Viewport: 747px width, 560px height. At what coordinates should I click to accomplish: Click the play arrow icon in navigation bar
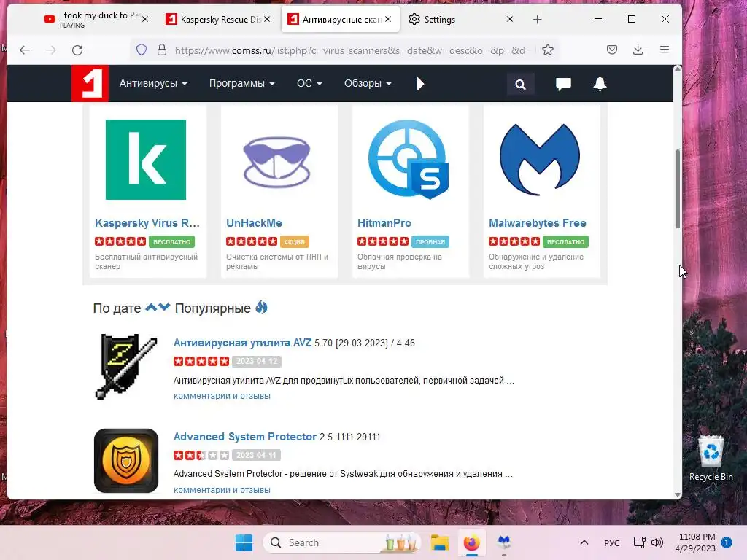(419, 84)
